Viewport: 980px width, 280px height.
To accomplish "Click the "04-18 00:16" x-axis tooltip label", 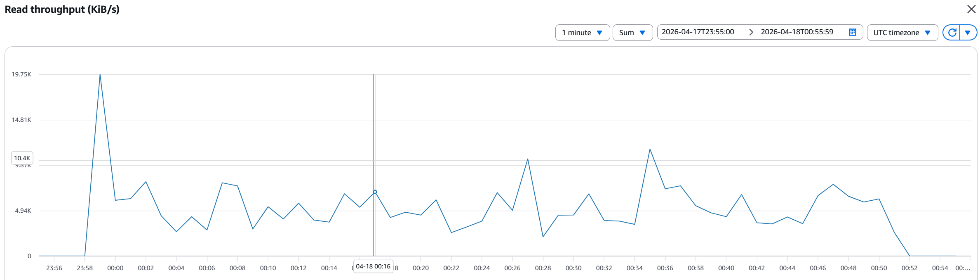I will (373, 266).
